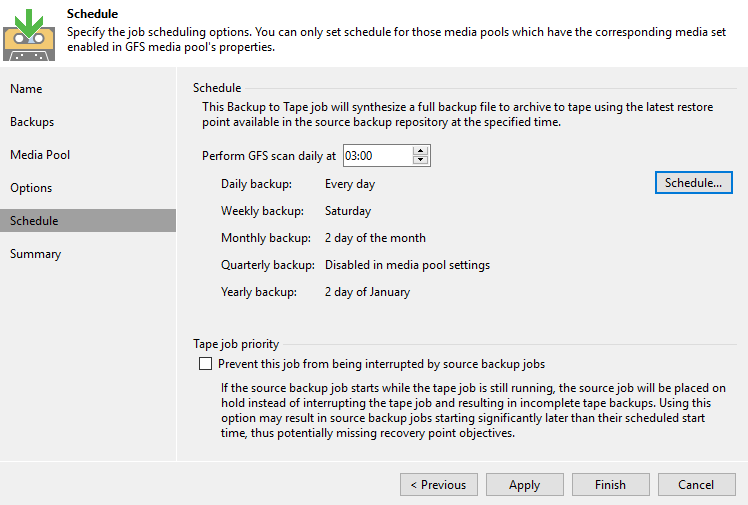Select the Schedule step in sidebar
This screenshot has width=748, height=505.
34,221
